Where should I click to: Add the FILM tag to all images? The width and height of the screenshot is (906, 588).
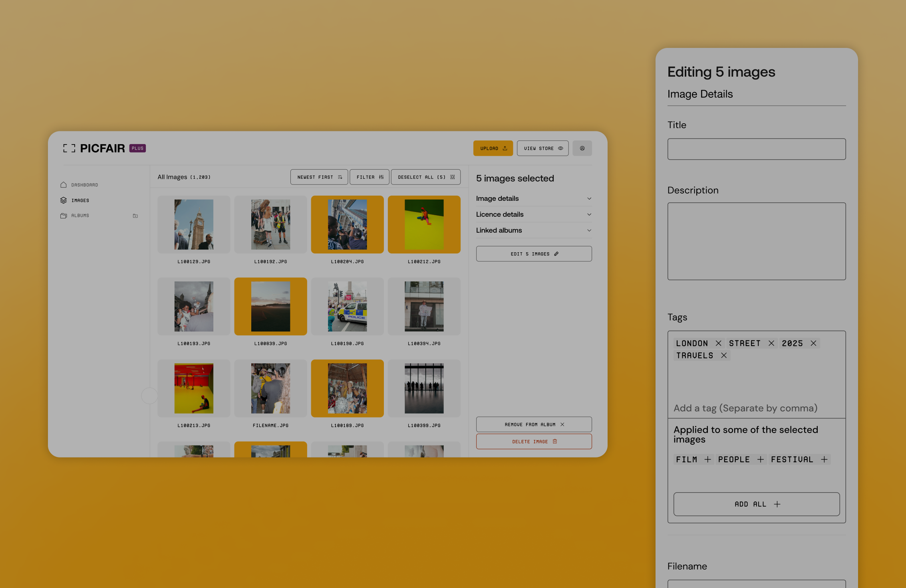click(x=707, y=459)
